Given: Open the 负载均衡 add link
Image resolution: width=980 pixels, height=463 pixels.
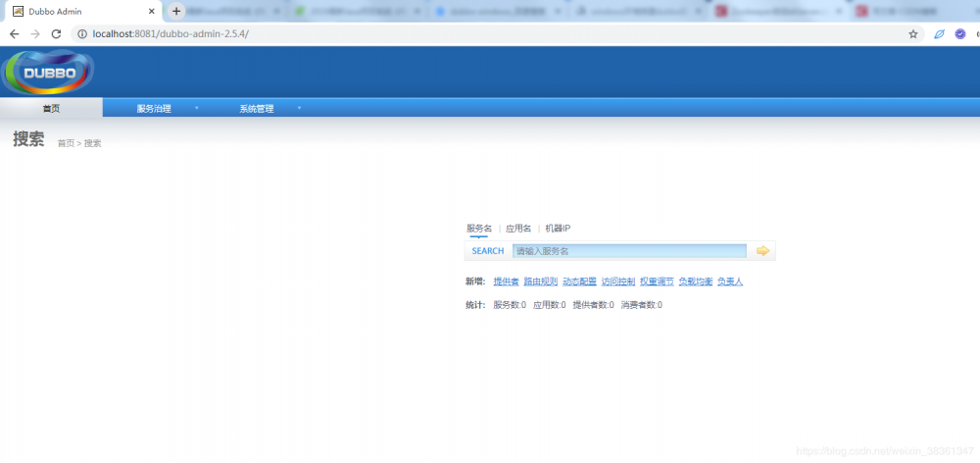Looking at the screenshot, I should 696,282.
